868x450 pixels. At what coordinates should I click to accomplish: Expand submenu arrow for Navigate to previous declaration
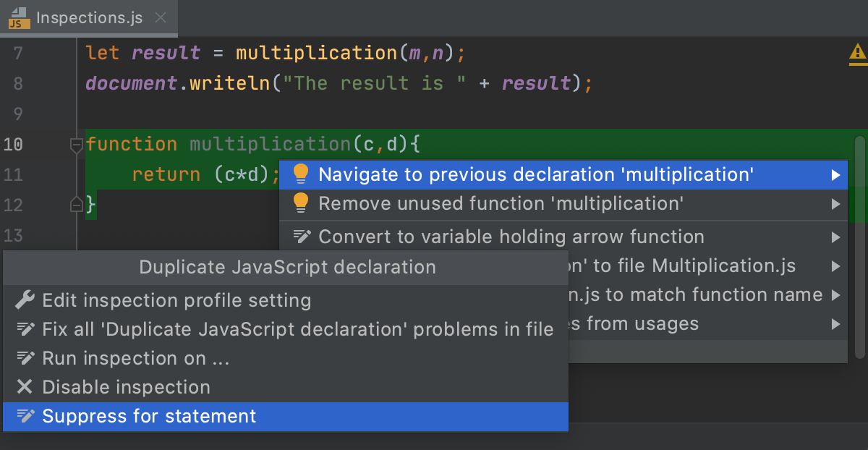click(835, 174)
